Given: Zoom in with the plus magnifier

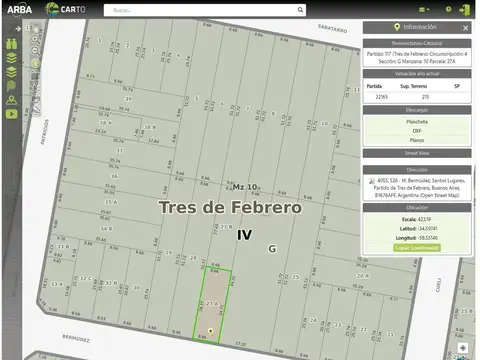Looking at the screenshot, I should coord(35,39).
